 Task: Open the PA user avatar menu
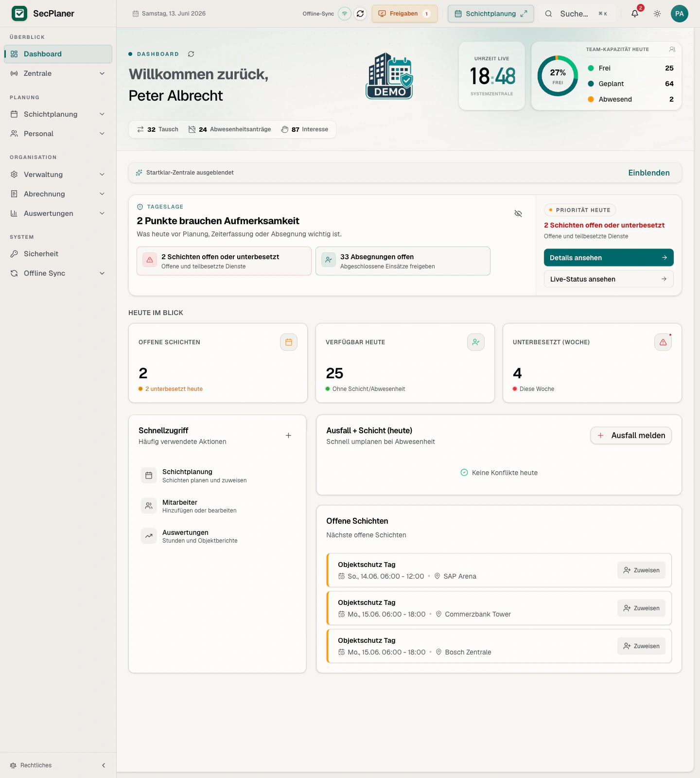click(680, 14)
